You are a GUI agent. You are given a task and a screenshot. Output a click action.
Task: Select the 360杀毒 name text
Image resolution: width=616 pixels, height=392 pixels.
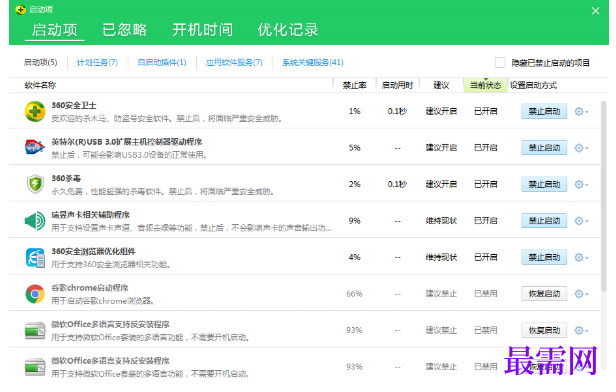tap(66, 178)
